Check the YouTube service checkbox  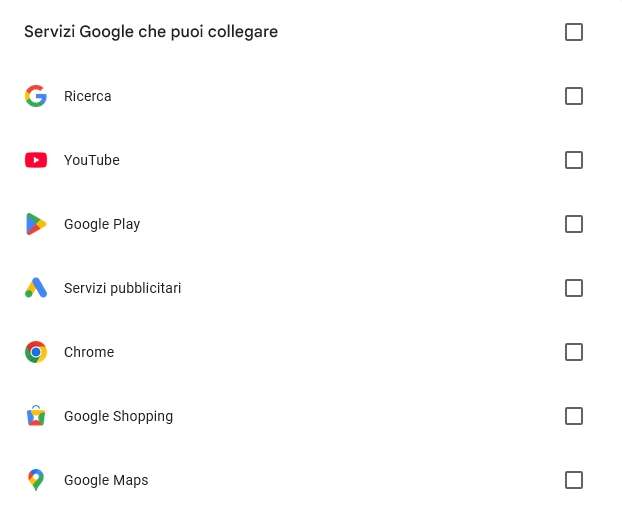click(x=574, y=160)
